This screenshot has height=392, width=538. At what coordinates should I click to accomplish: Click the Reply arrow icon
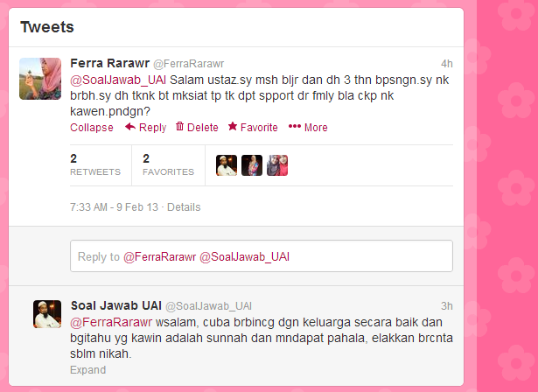(x=130, y=127)
